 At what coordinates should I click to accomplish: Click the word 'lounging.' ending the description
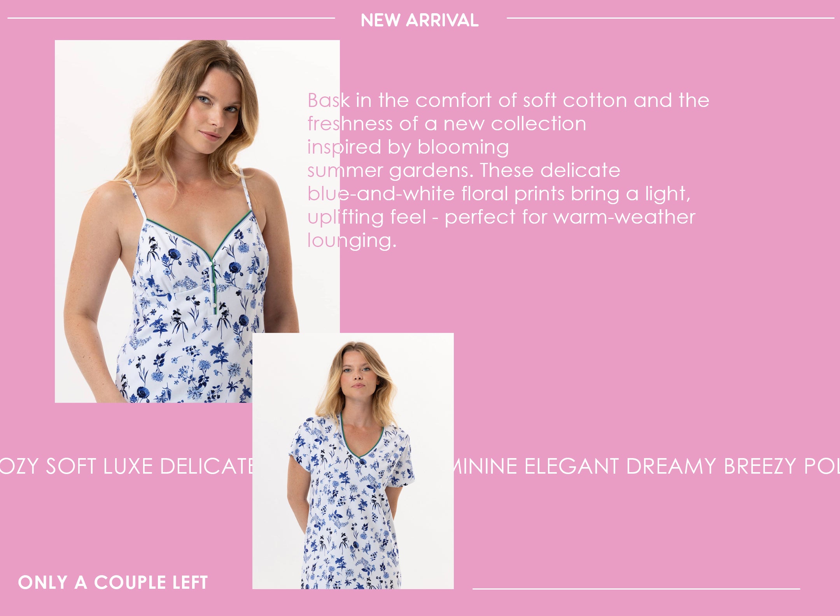pyautogui.click(x=352, y=240)
